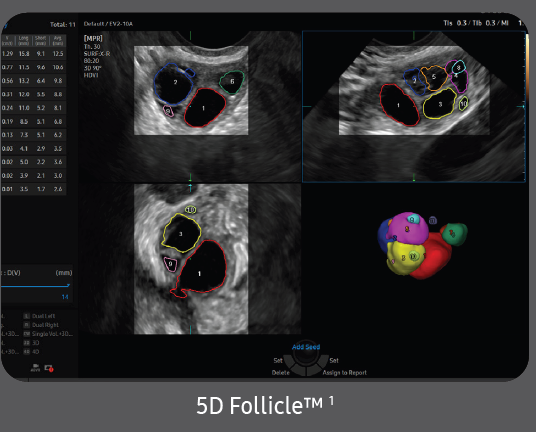Select the table row with volume 1.29

[33, 54]
